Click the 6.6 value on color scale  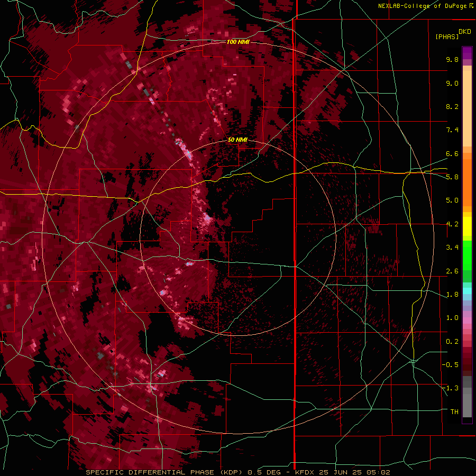coord(452,153)
